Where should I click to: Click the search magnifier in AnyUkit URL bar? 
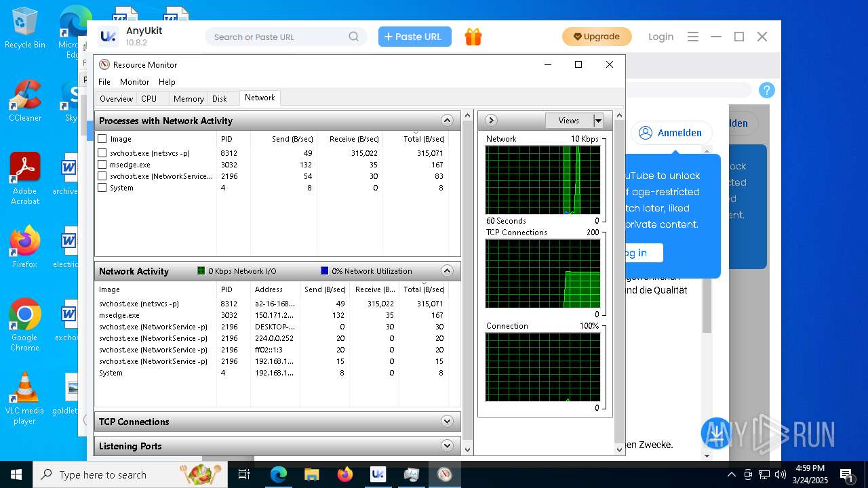[x=354, y=37]
